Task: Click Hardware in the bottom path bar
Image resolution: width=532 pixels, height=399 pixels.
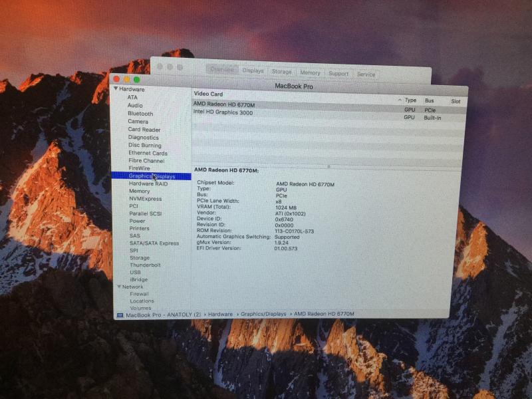Action: tap(221, 315)
